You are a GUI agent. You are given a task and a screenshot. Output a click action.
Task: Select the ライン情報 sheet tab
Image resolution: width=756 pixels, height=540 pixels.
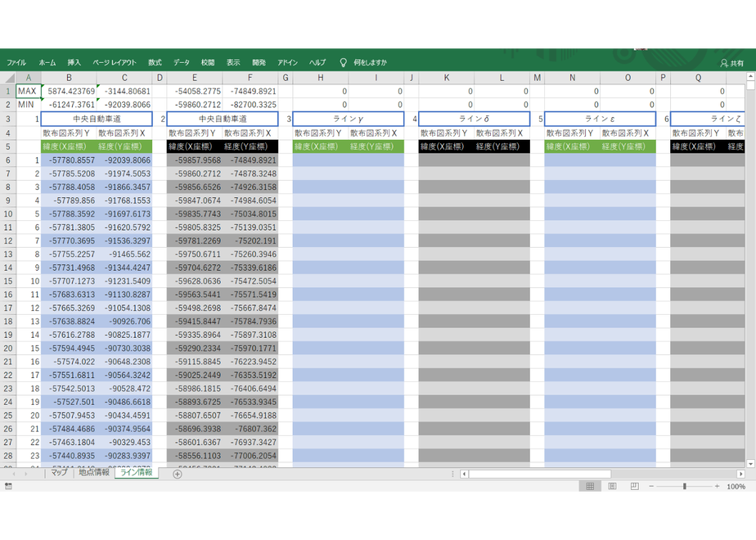click(x=137, y=473)
